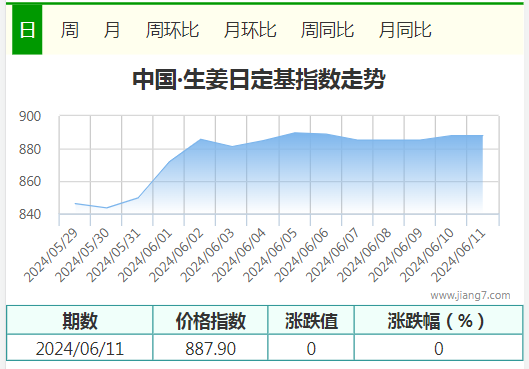Click the 2024/06/08 x-axis label
This screenshot has width=529, height=369.
tap(364, 255)
